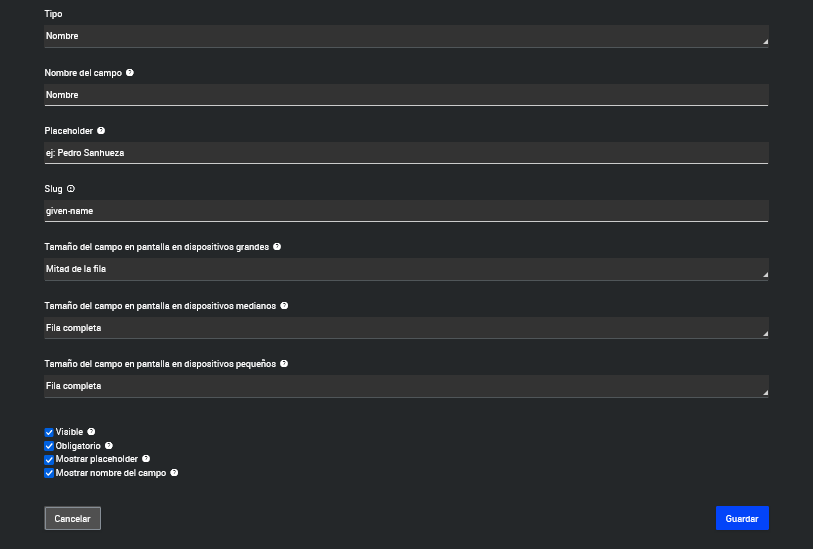Click the help icon beside Obligatorio
Screen dimensions: 813x549
point(109,446)
